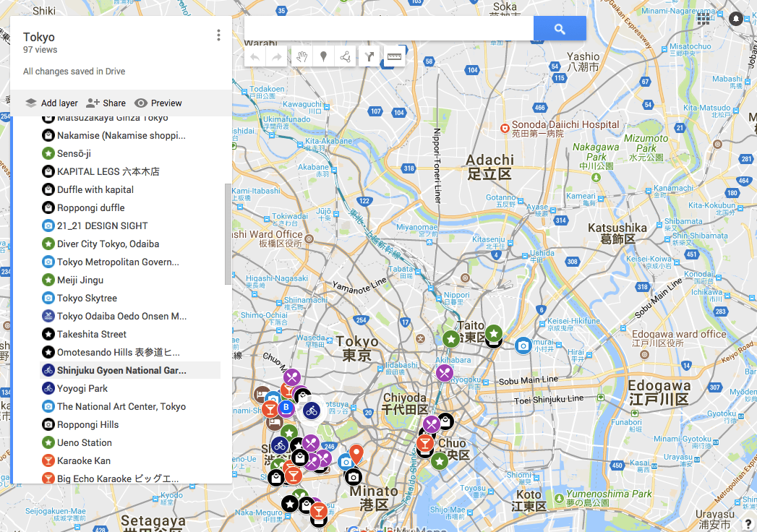Image resolution: width=757 pixels, height=532 pixels.
Task: Focus the map search input field
Action: (x=389, y=28)
